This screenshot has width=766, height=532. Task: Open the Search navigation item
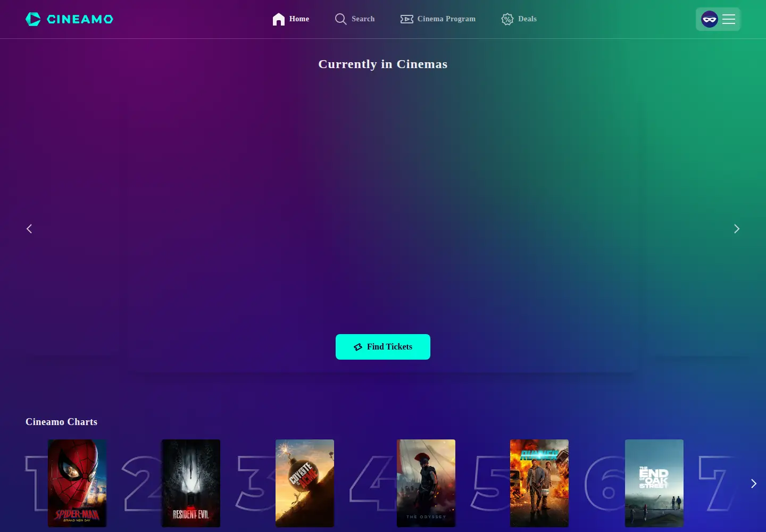click(355, 19)
